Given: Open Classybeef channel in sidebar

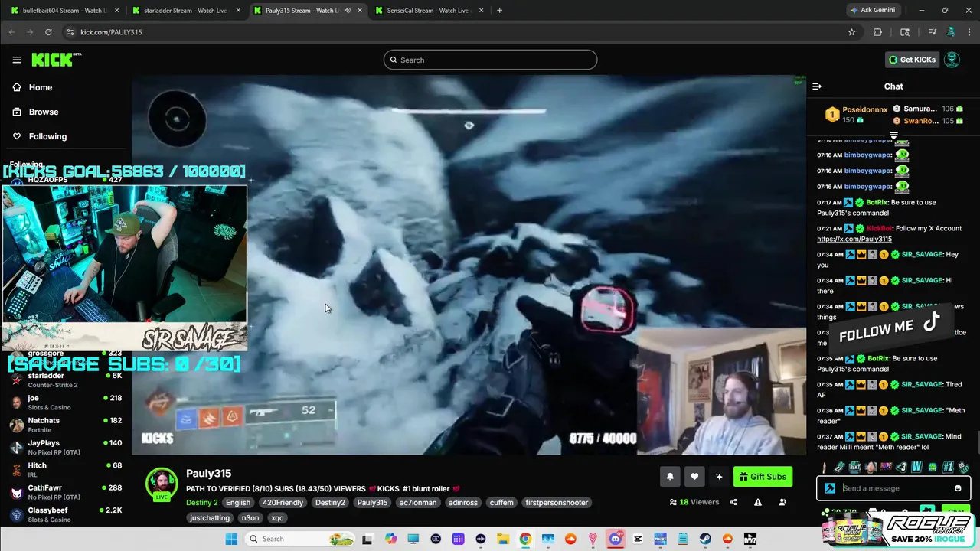Looking at the screenshot, I should pos(66,514).
